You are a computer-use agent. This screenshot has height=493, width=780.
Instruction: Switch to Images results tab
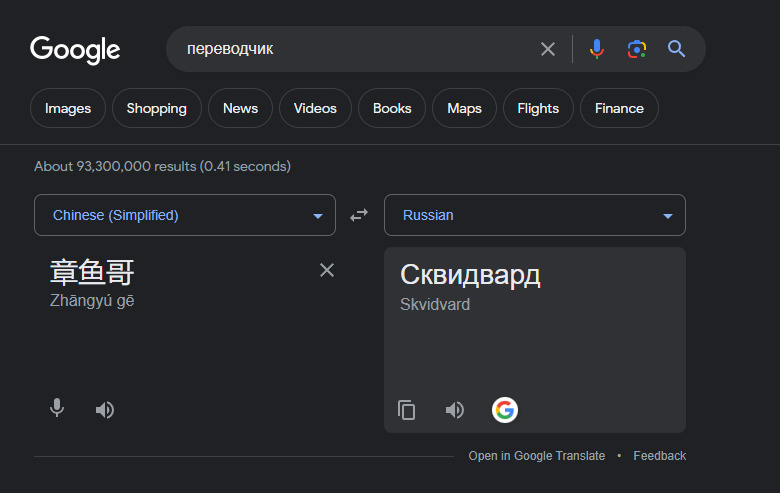click(68, 108)
